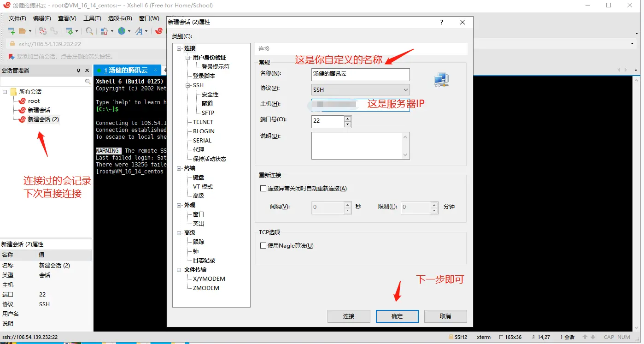The image size is (644, 344).
Task: Increase the 端口号 value with the up arrow
Action: click(347, 119)
